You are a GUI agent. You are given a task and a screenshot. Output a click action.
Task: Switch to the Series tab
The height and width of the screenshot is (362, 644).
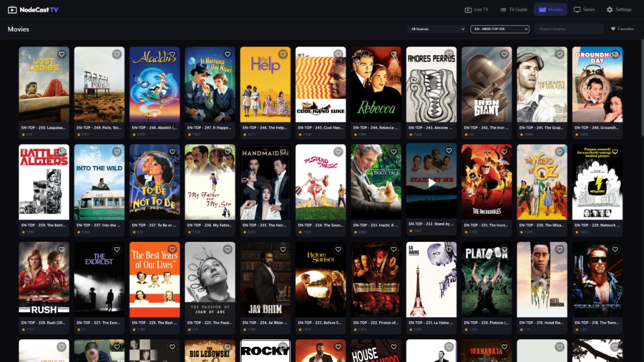584,9
